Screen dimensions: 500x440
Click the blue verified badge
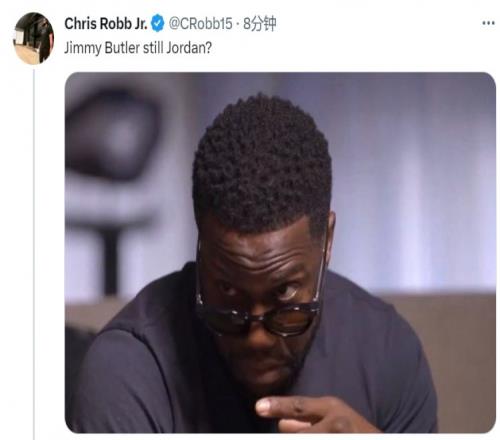[158, 24]
